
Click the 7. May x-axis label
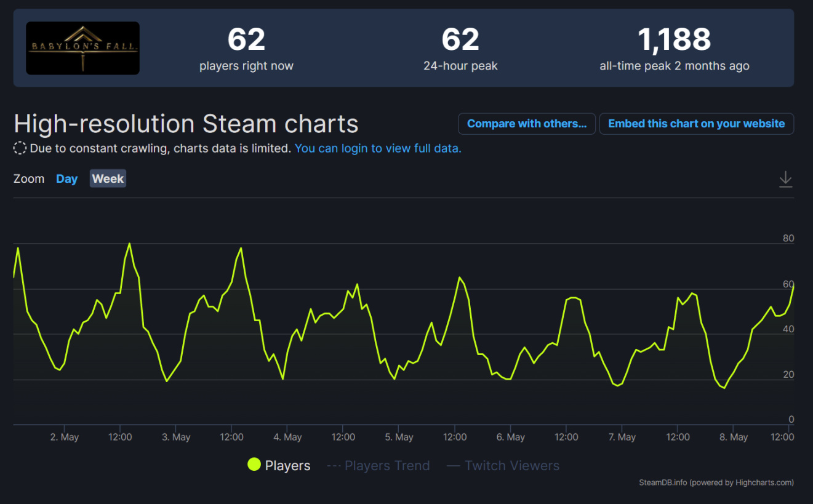click(x=622, y=437)
